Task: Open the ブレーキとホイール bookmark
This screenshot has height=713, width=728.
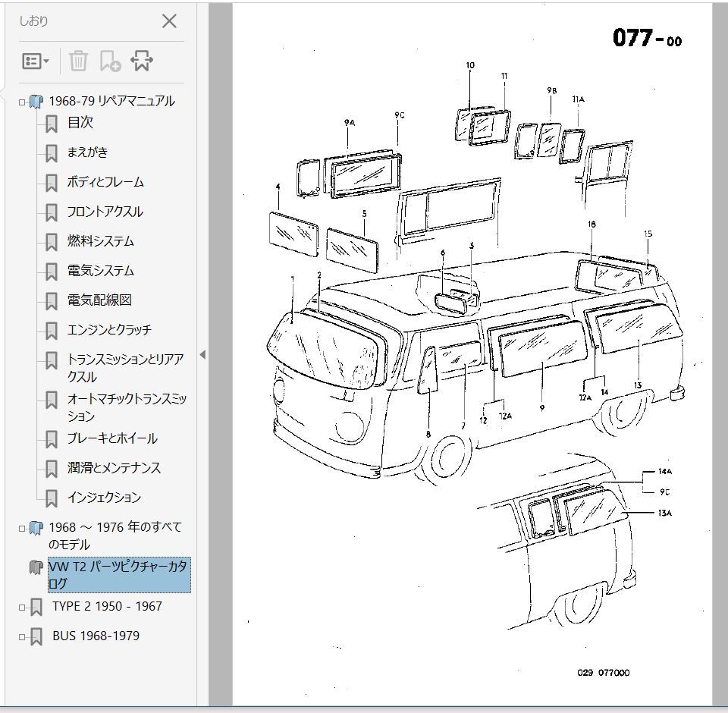Action: [112, 438]
